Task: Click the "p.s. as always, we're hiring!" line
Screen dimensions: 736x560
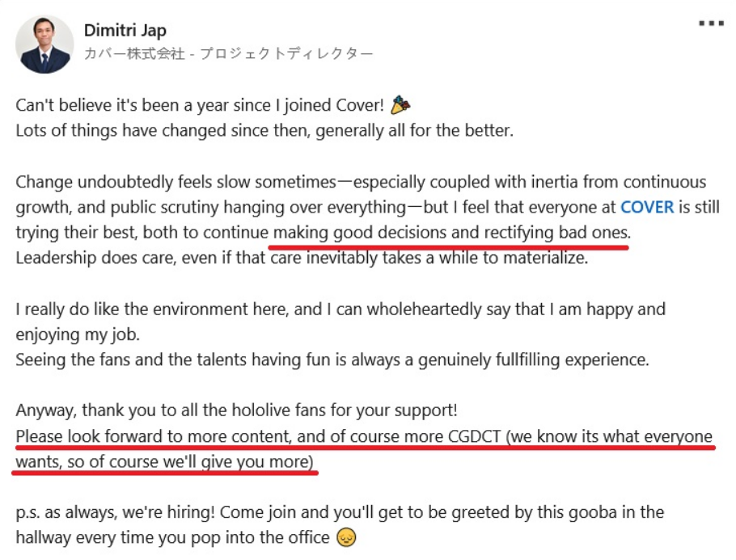Action: (340, 512)
